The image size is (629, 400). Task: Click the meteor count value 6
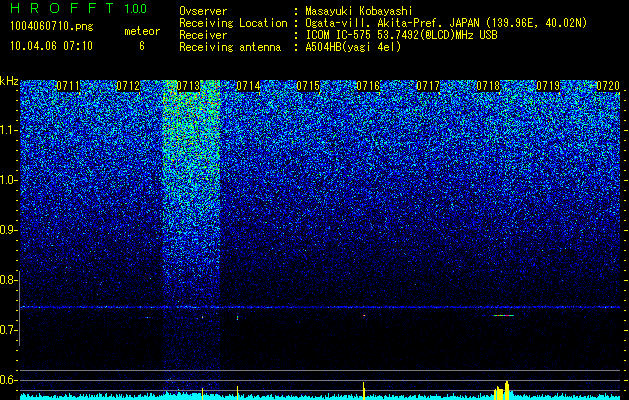pyautogui.click(x=142, y=46)
